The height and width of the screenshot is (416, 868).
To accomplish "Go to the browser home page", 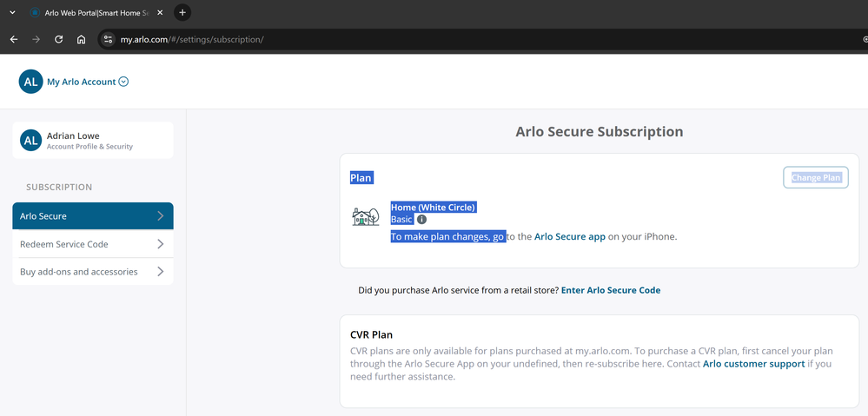I will coord(81,39).
